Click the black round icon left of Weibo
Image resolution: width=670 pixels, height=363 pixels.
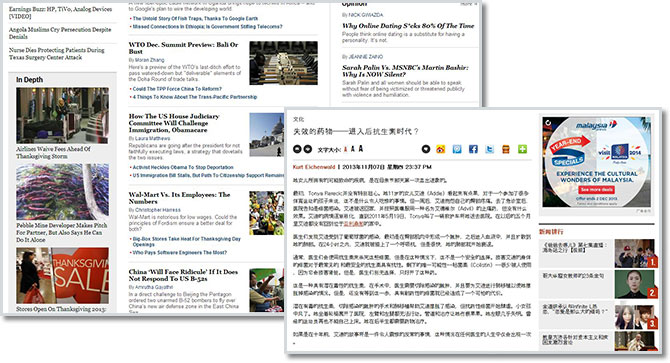click(x=426, y=149)
